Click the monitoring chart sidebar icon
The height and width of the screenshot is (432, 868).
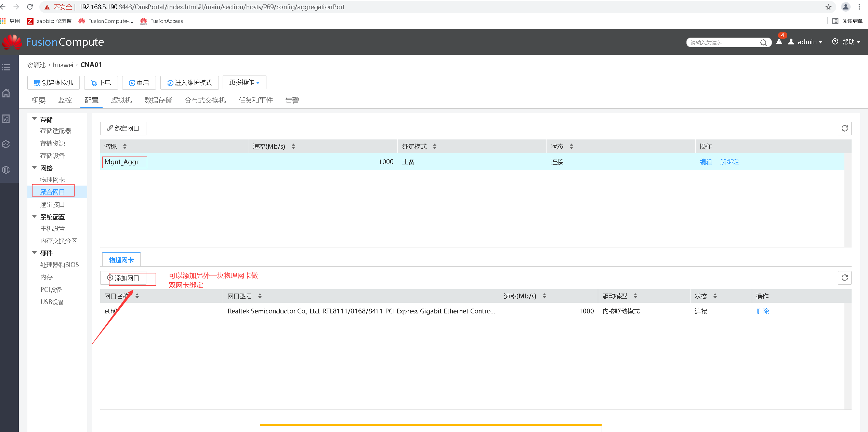click(x=6, y=119)
